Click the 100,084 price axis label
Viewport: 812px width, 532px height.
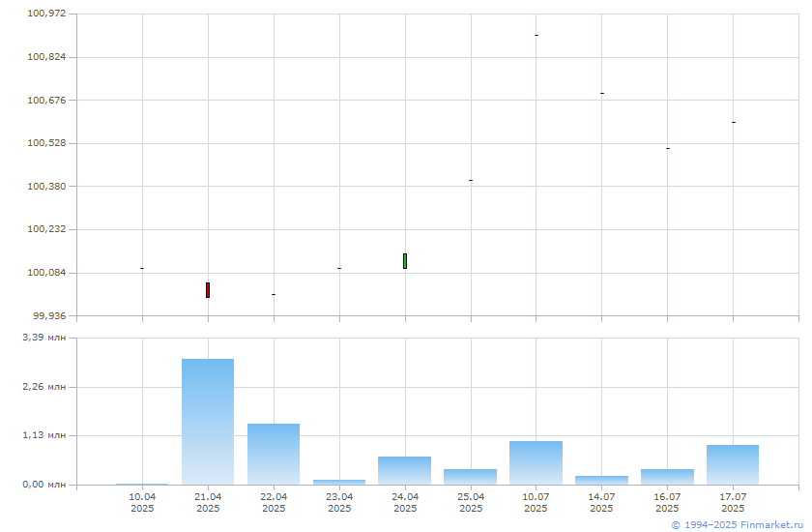(46, 273)
